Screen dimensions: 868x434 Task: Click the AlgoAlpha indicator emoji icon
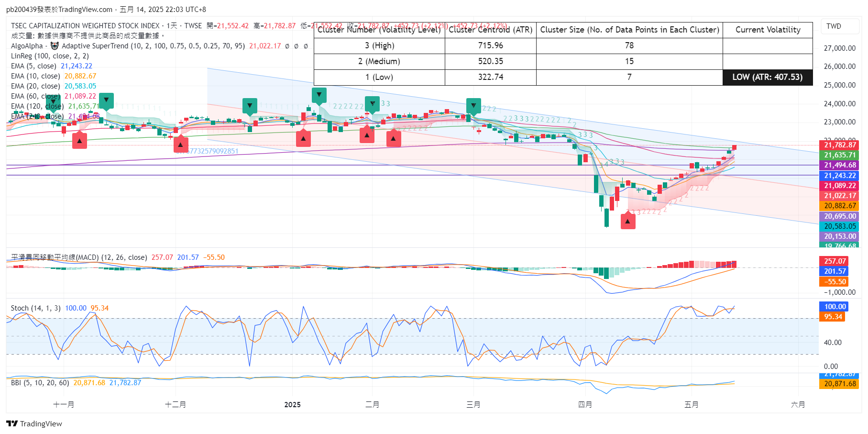coord(55,46)
